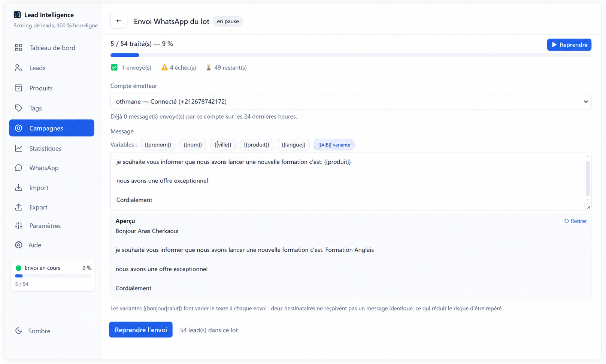Click the Campagnes target icon
This screenshot has height=364, width=606.
pyautogui.click(x=18, y=128)
